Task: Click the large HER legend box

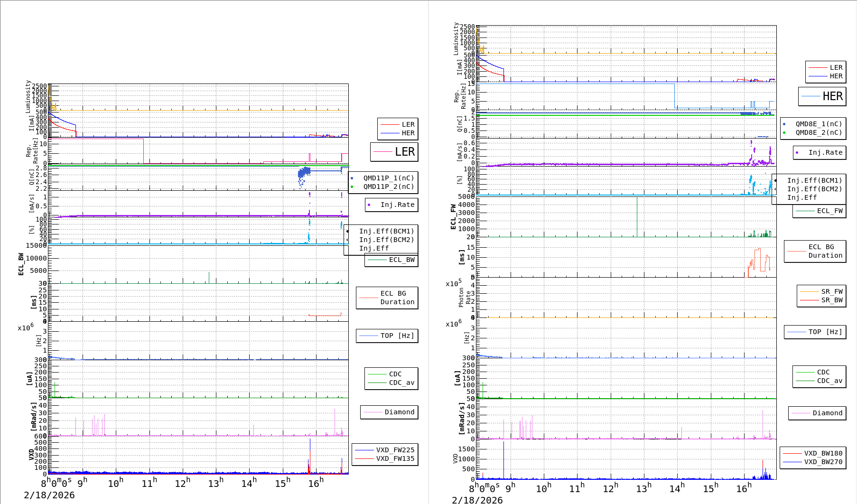Action: pyautogui.click(x=822, y=96)
